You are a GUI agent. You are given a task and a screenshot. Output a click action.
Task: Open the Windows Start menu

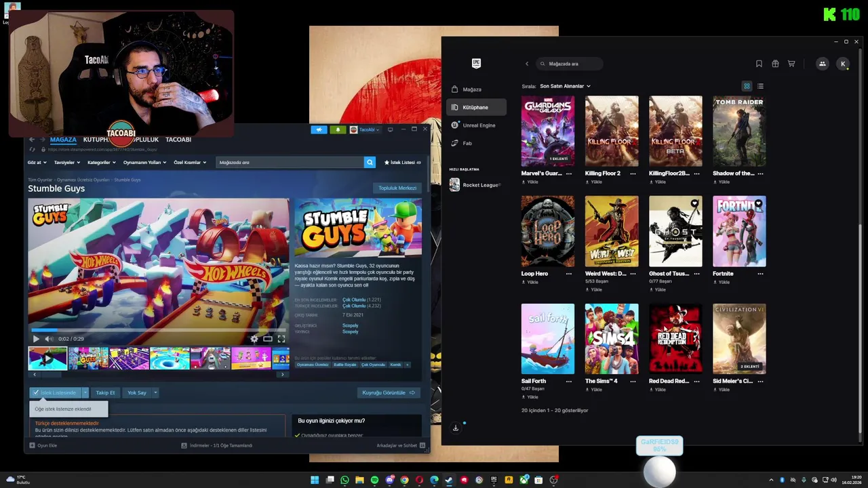point(315,480)
